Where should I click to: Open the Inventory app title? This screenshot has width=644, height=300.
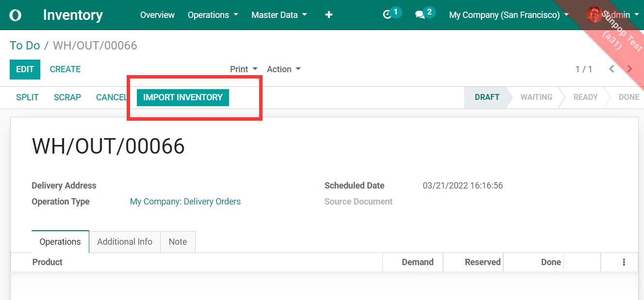click(x=73, y=15)
